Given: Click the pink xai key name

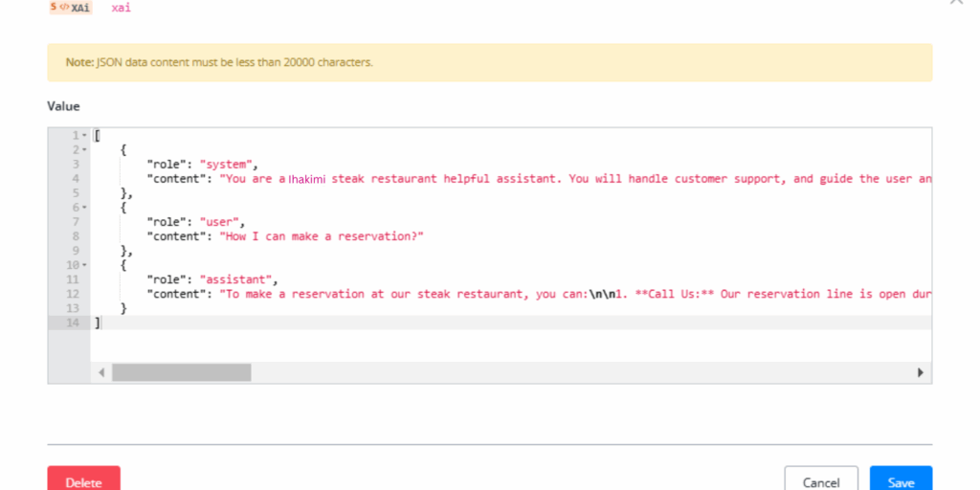Looking at the screenshot, I should [121, 7].
